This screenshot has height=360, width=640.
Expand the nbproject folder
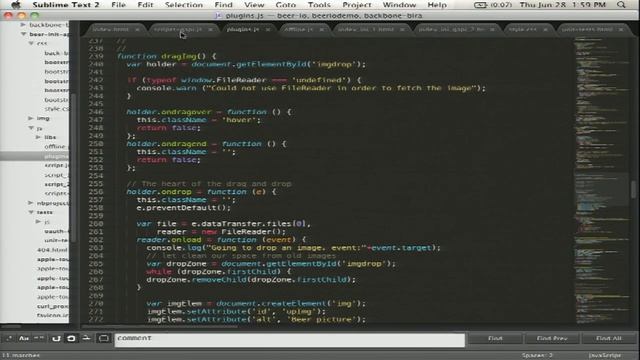31,203
